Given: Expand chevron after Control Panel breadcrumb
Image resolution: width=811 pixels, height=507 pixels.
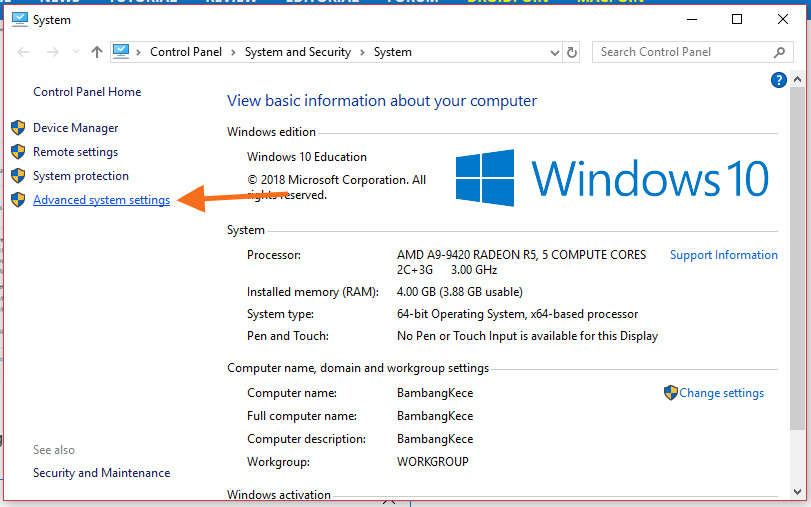Looking at the screenshot, I should coord(233,52).
